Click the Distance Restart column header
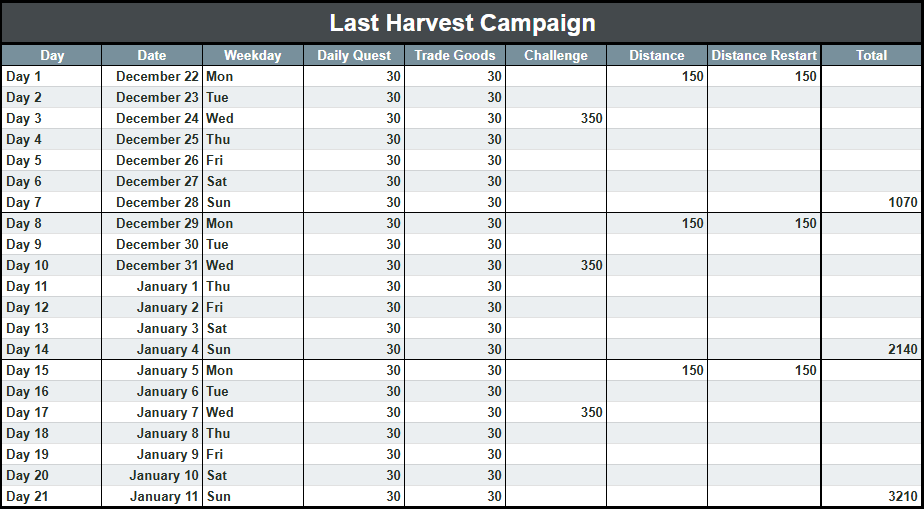 [764, 55]
